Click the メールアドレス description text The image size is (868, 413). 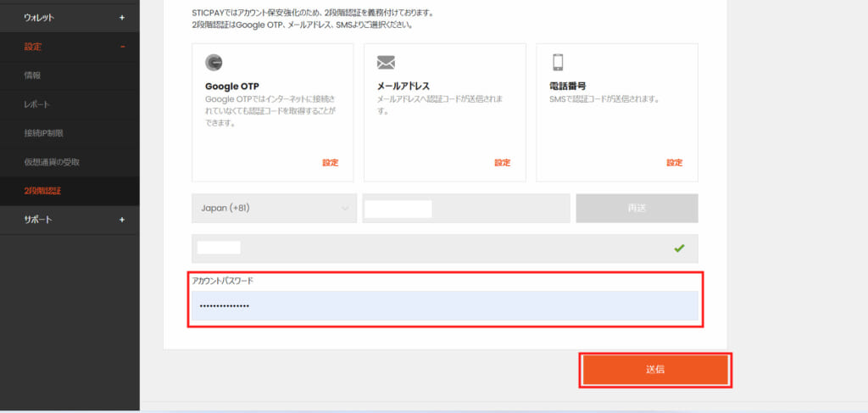(x=440, y=104)
